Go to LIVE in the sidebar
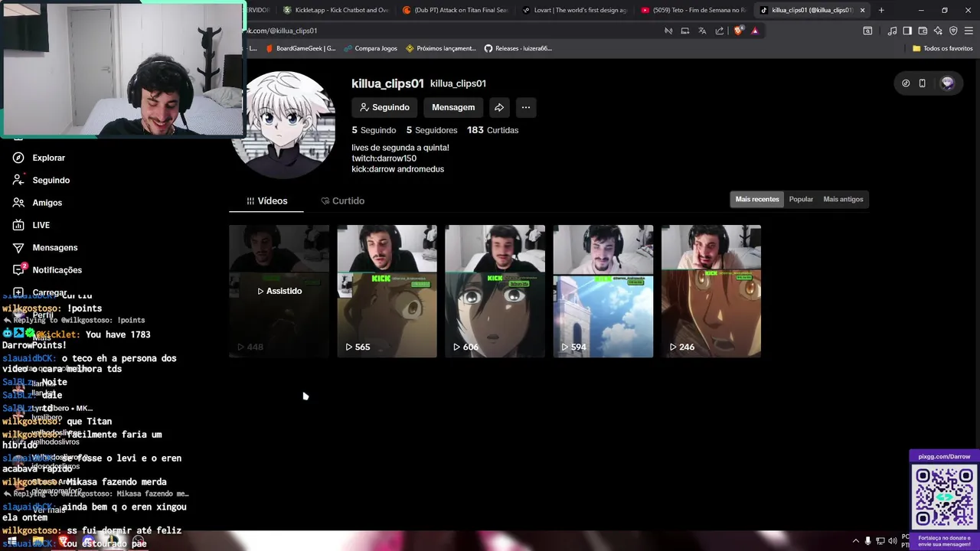Image resolution: width=980 pixels, height=551 pixels. (31, 225)
